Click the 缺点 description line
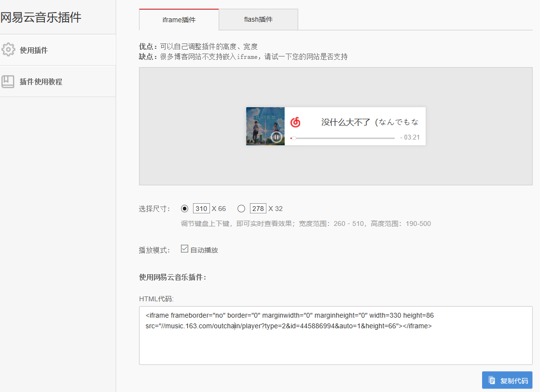This screenshot has width=540, height=392. [x=244, y=56]
